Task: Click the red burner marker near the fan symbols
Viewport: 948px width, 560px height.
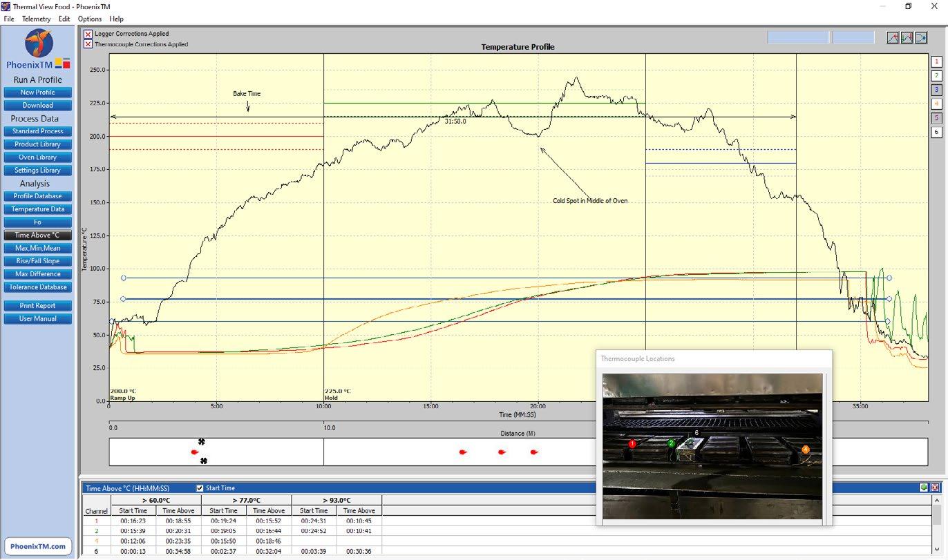Action: pyautogui.click(x=194, y=452)
